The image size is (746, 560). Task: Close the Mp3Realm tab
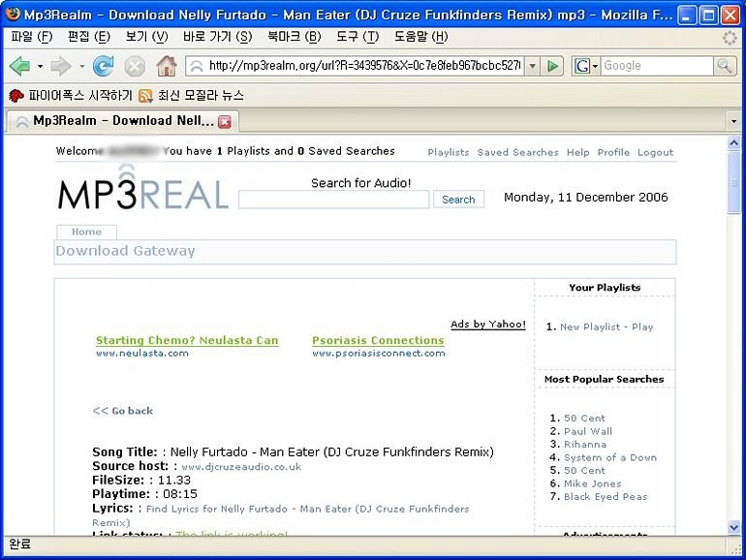[225, 122]
